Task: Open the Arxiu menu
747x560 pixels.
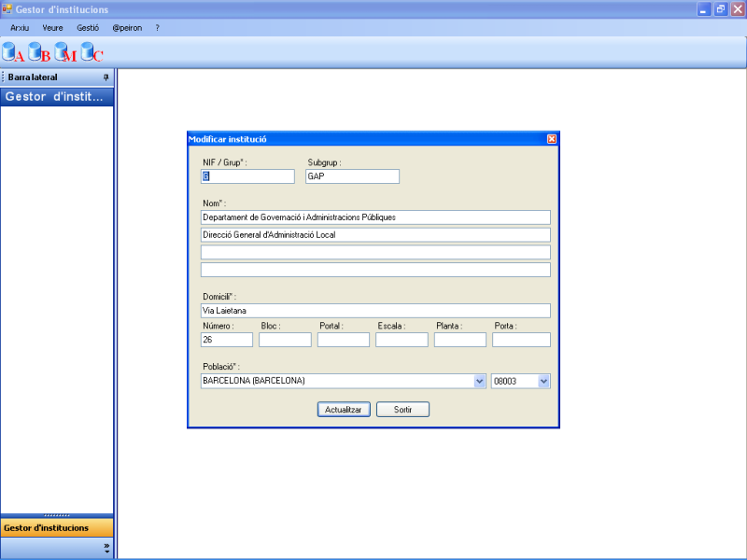Action: pos(20,28)
